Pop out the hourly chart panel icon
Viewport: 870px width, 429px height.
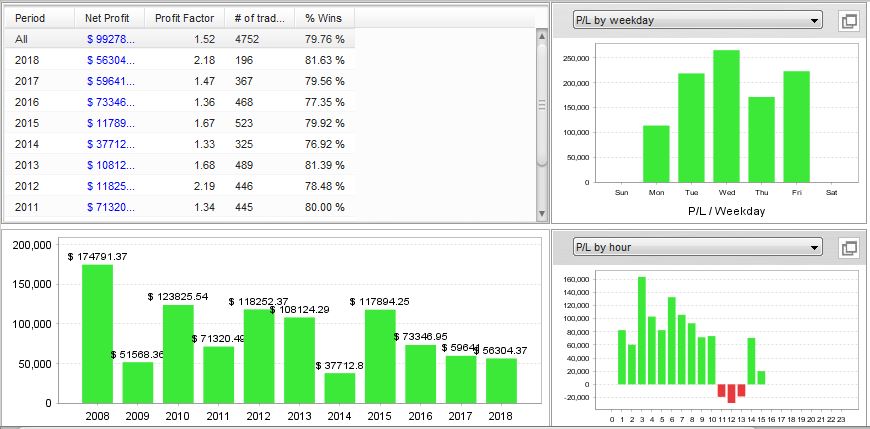849,248
